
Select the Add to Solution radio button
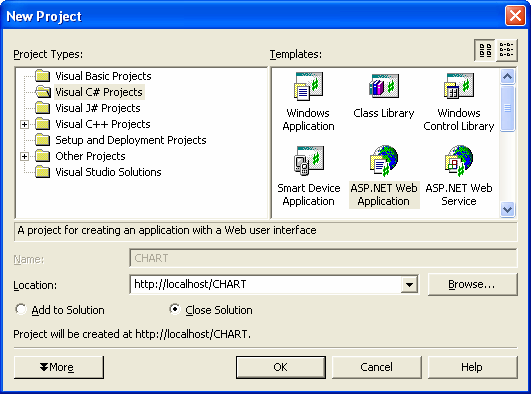pos(21,309)
